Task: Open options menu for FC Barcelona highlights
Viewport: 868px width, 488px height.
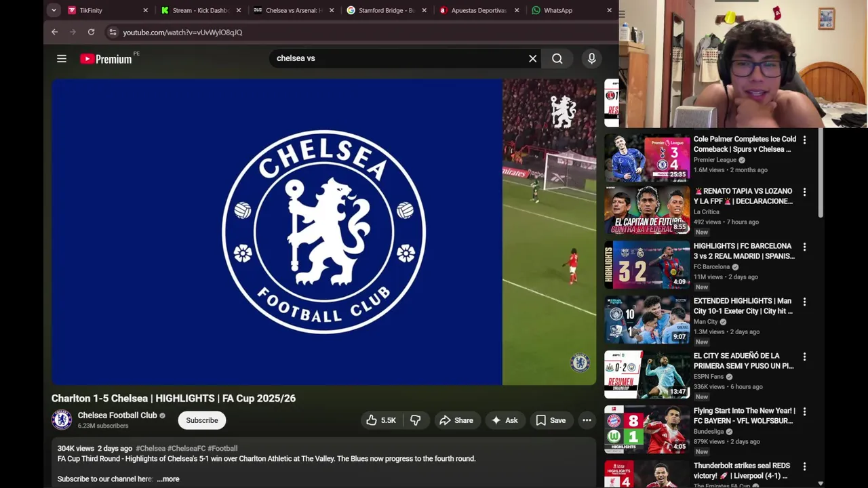Action: 805,247
